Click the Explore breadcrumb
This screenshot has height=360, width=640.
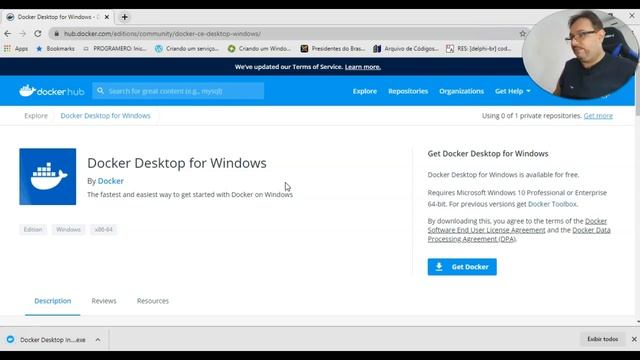(x=36, y=116)
